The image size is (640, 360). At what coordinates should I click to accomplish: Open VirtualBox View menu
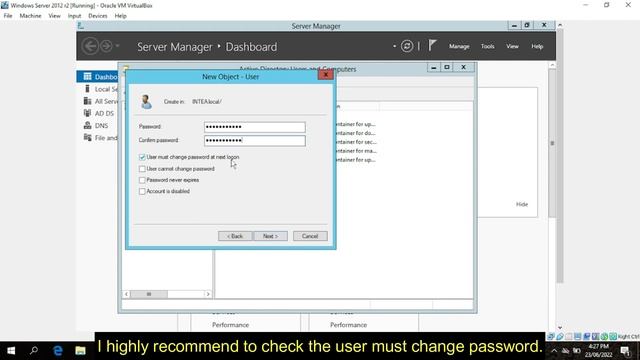coord(54,16)
